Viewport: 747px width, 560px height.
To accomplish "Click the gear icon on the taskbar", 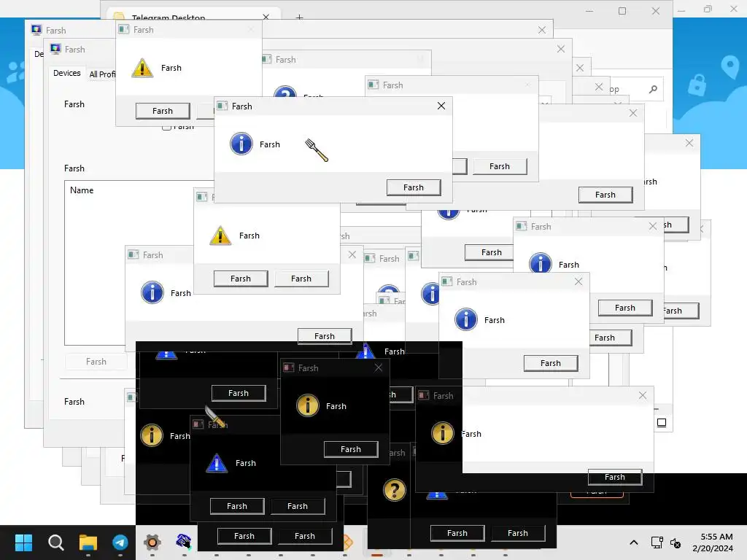I will [x=152, y=542].
